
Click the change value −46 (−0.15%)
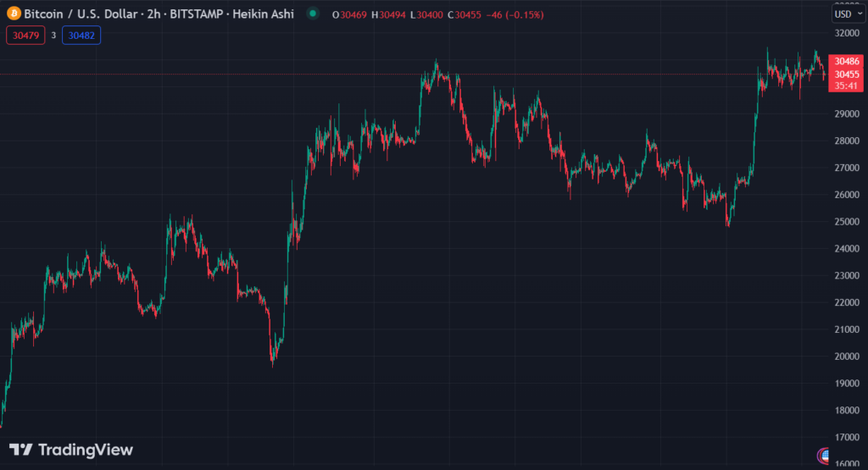coord(515,15)
